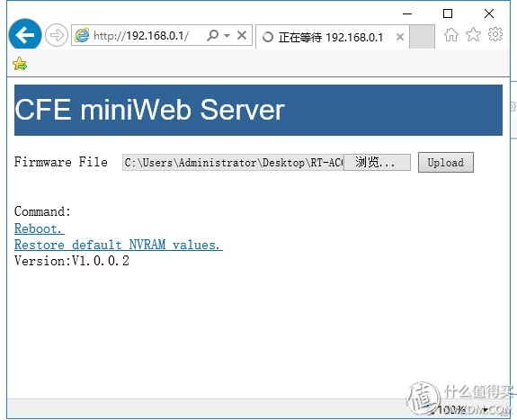Open Favorites star icon
Image resolution: width=517 pixels, height=420 pixels.
point(473,34)
